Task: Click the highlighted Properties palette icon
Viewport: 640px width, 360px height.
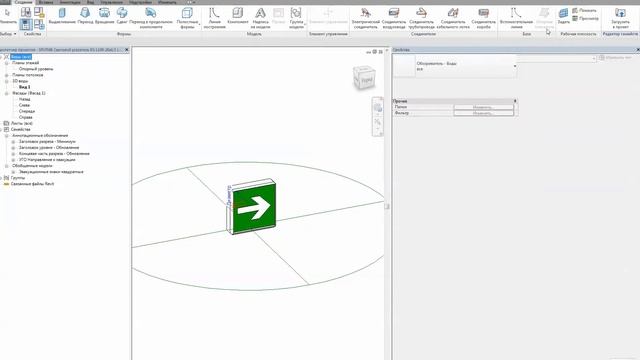Action: tap(26, 24)
